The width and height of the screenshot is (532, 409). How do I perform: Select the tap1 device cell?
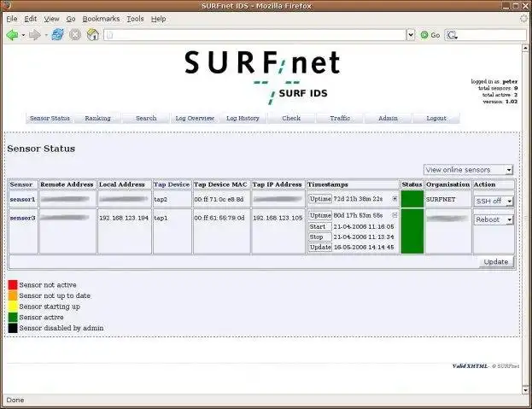coord(161,218)
